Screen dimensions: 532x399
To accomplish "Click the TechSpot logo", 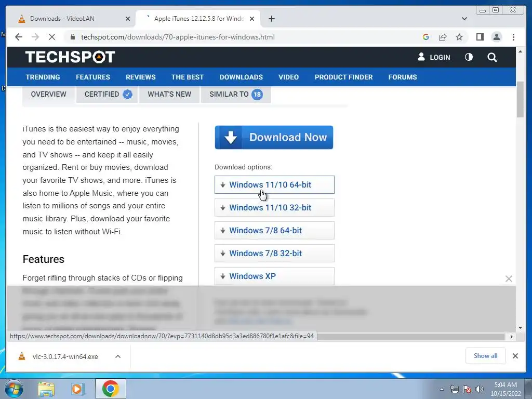I will 70,57.
